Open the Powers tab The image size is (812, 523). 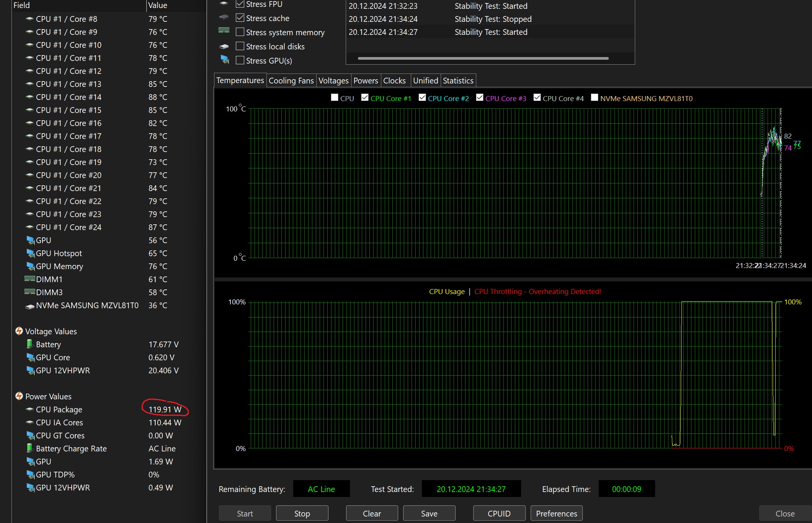[366, 80]
